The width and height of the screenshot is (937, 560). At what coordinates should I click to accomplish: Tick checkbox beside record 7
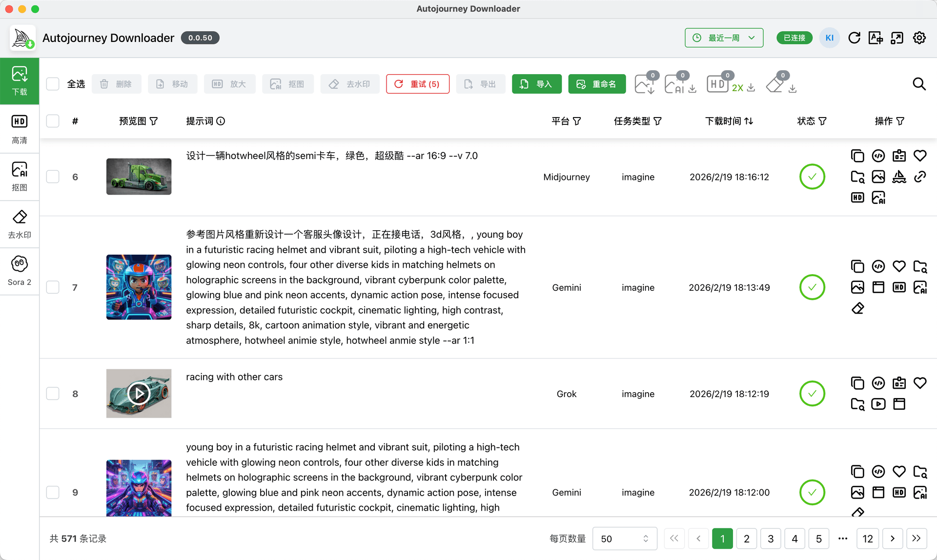click(x=53, y=287)
